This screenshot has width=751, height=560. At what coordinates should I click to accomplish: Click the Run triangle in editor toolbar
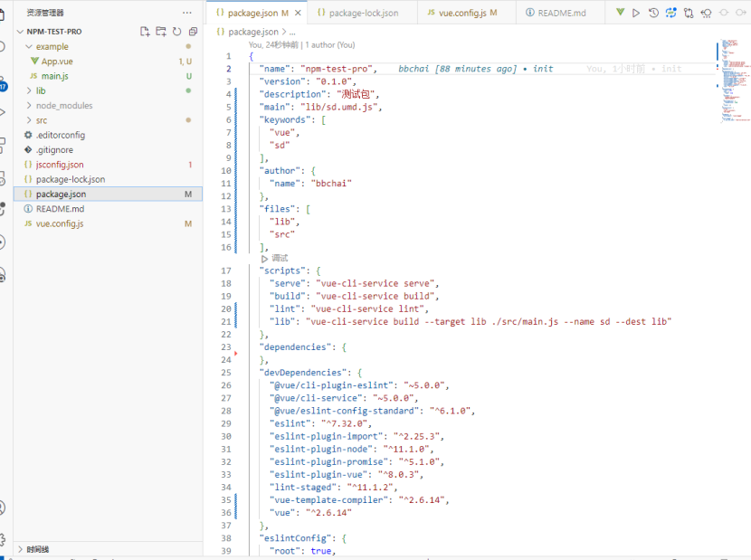point(636,13)
